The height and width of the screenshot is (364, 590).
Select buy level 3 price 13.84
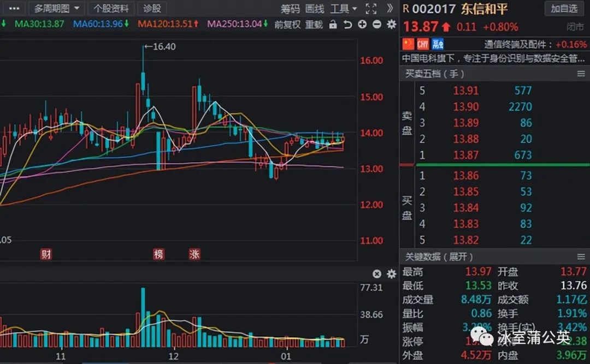pos(466,208)
